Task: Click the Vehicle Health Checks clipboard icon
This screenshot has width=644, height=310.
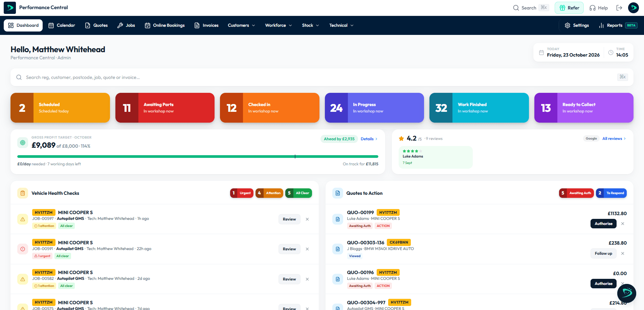Action: pyautogui.click(x=23, y=193)
